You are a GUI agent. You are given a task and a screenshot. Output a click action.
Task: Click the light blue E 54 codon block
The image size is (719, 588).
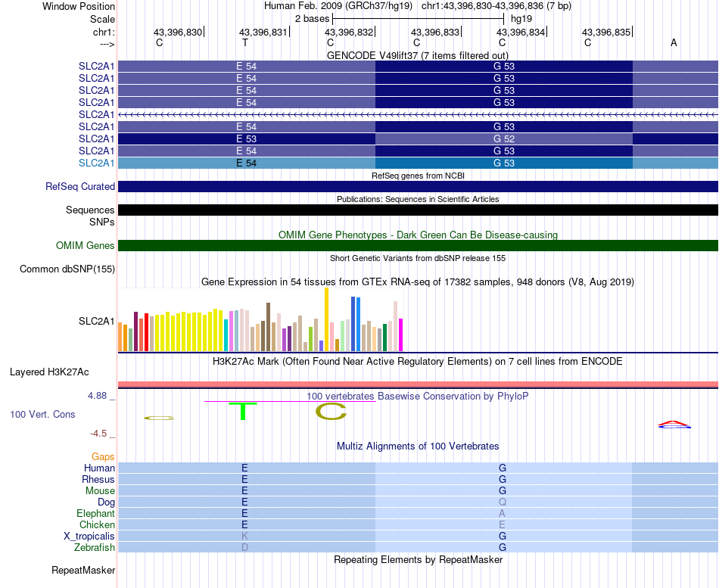246,163
